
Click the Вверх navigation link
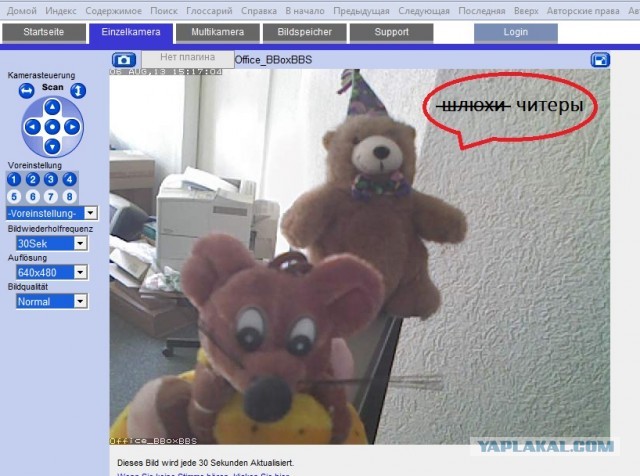[526, 11]
